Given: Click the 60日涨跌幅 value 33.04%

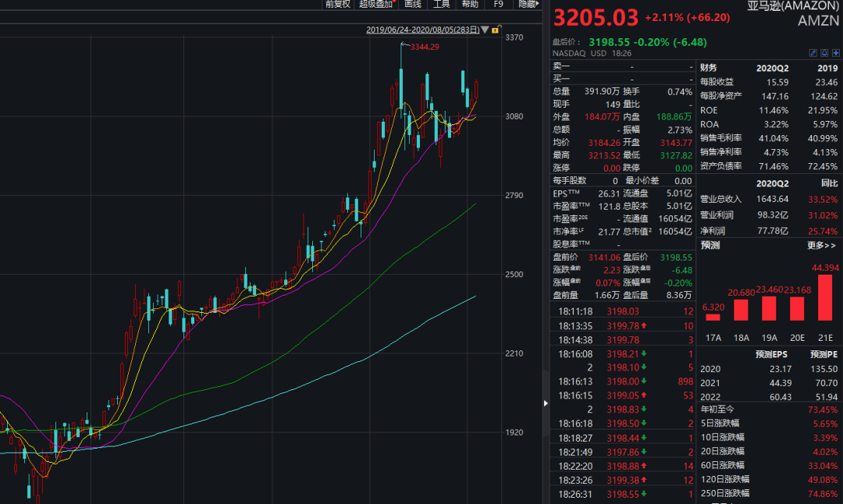Looking at the screenshot, I should tap(823, 465).
